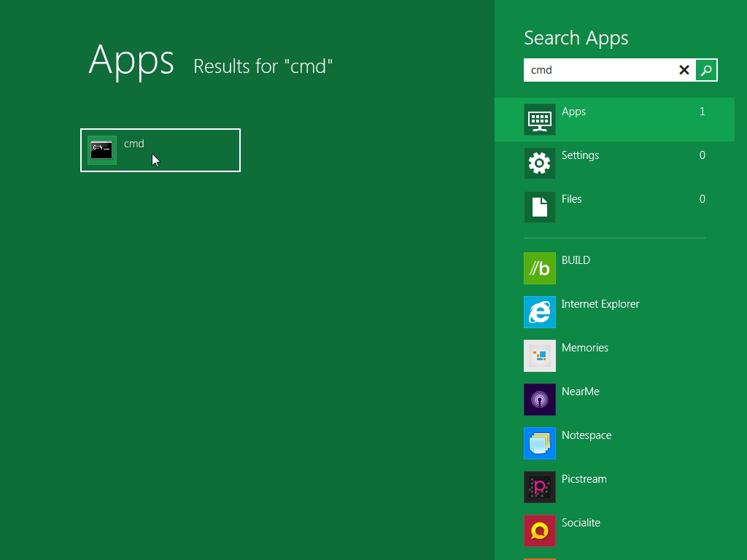Image resolution: width=747 pixels, height=560 pixels.
Task: Select the Files document icon
Action: (540, 207)
